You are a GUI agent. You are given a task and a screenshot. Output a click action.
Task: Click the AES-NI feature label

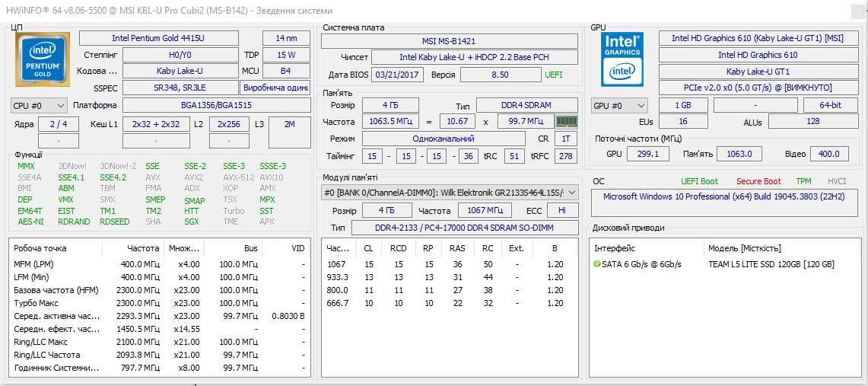pyautogui.click(x=30, y=222)
